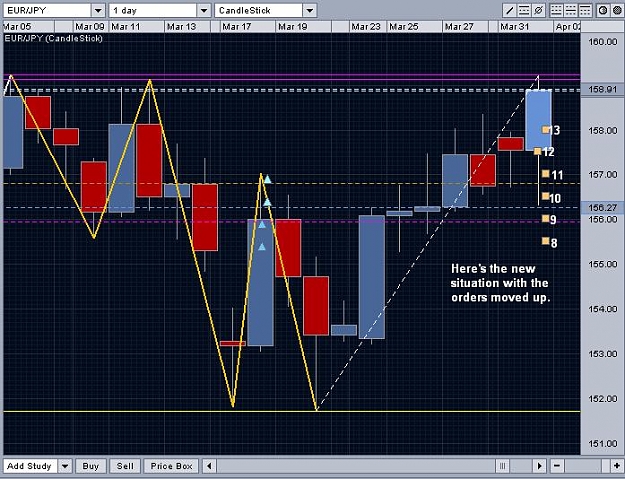Click the 160.00 price axis label
This screenshot has height=479, width=625.
pos(603,42)
